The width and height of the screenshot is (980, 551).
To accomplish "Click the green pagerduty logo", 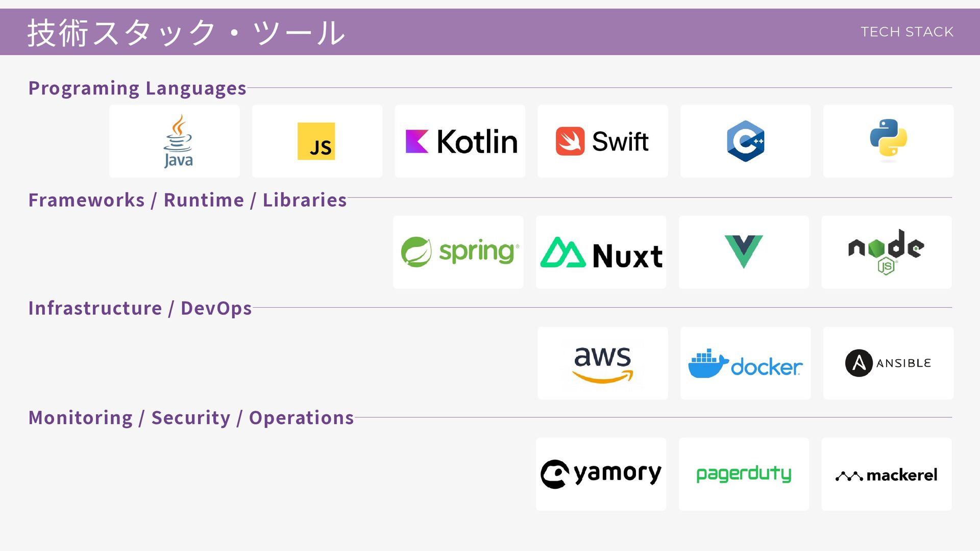I will pos(744,474).
